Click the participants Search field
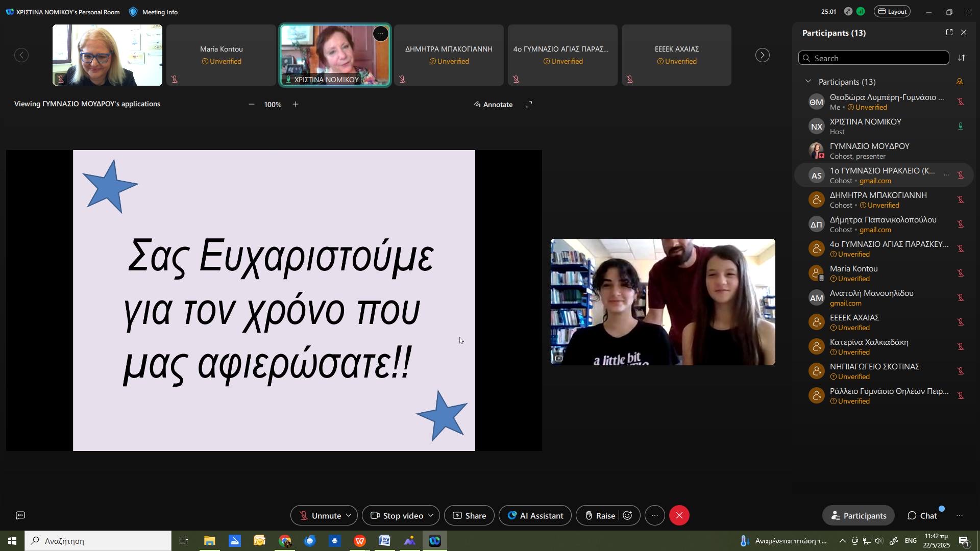Screen dimensions: 980x551 pos(874,58)
